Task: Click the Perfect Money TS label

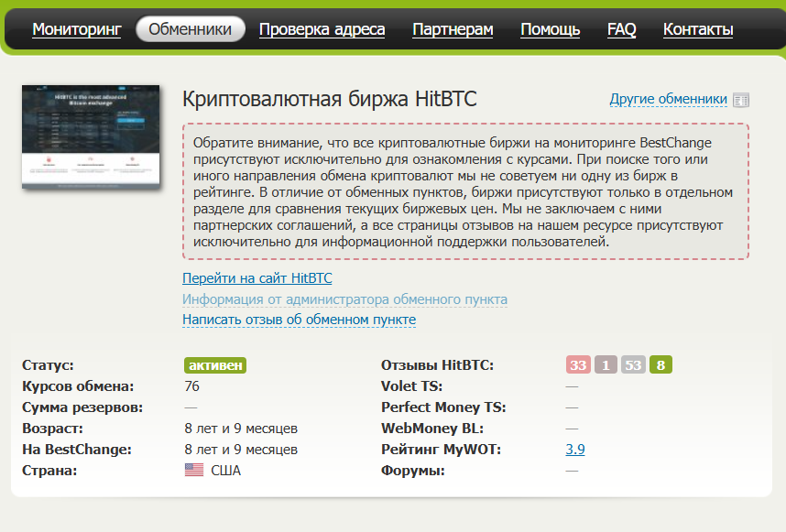Action: coord(443,407)
